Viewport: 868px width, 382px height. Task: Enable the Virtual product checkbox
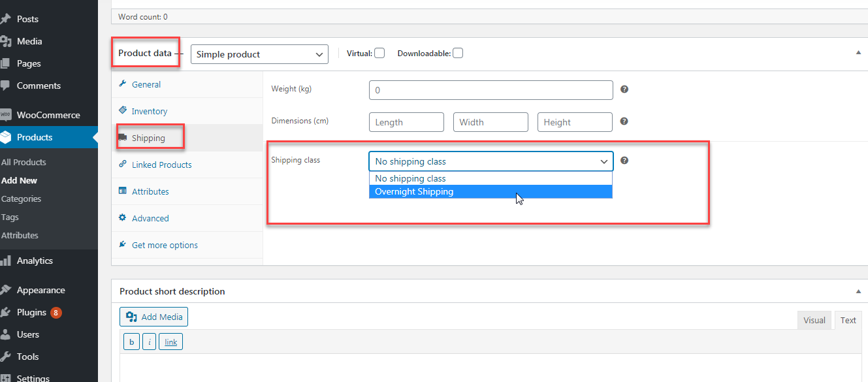379,54
